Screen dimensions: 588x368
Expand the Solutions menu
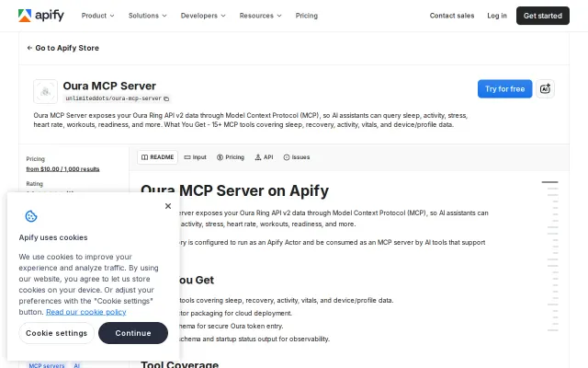pyautogui.click(x=147, y=16)
